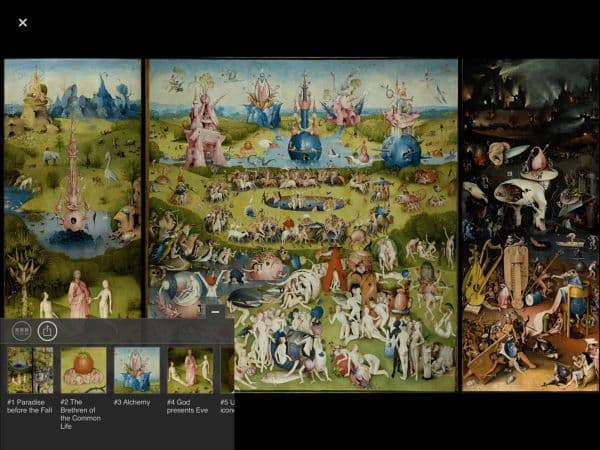This screenshot has height=450, width=600.
Task: Open thumbnail #1 Paradise before the Fall
Action: [30, 370]
